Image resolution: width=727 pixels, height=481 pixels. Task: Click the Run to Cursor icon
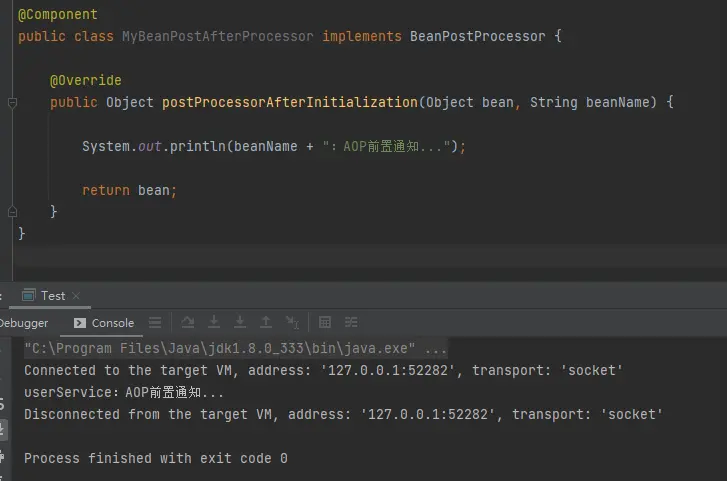tap(292, 323)
